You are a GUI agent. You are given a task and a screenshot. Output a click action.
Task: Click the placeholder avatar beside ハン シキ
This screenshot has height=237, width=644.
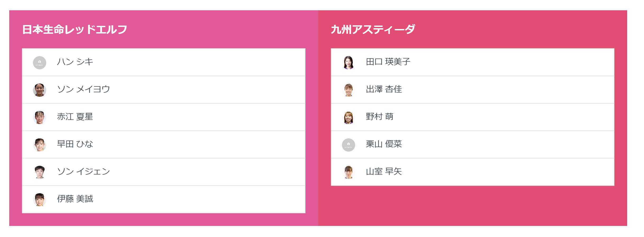click(x=40, y=63)
